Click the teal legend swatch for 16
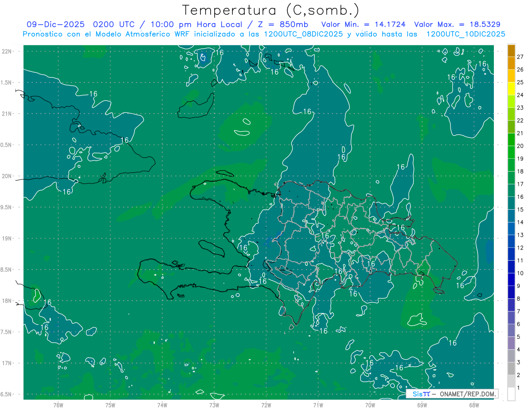The image size is (532, 411). pyautogui.click(x=511, y=191)
